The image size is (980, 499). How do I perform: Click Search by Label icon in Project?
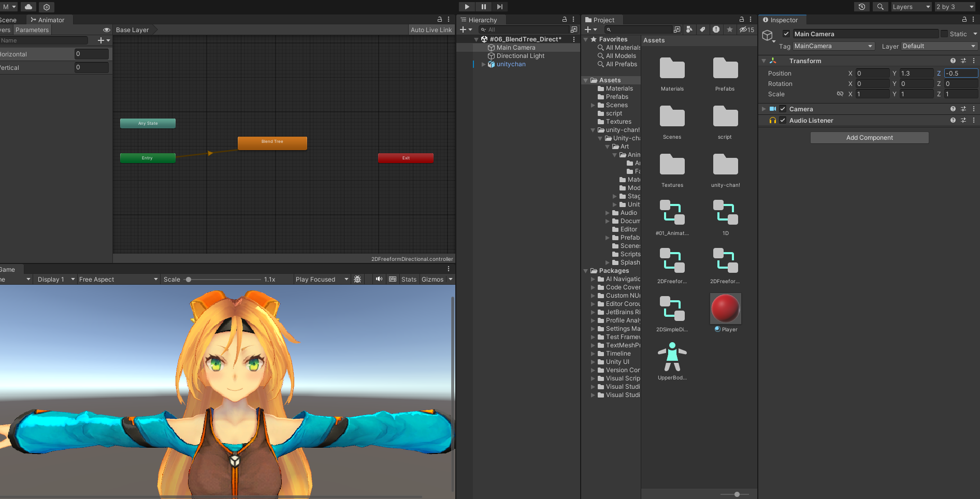702,30
